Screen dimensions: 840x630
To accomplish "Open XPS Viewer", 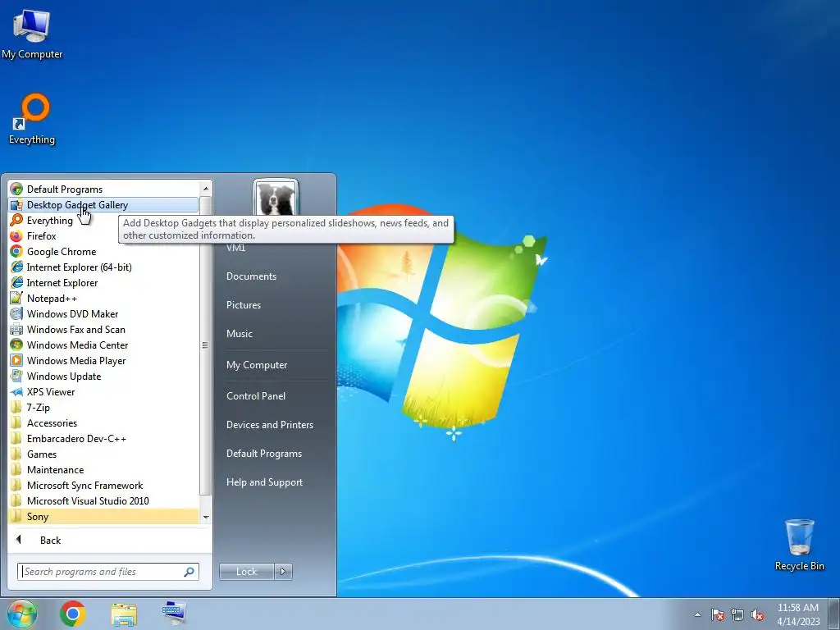I will (103, 391).
